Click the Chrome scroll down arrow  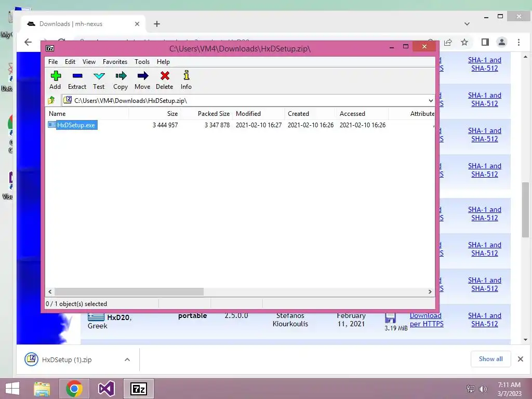pos(525,340)
